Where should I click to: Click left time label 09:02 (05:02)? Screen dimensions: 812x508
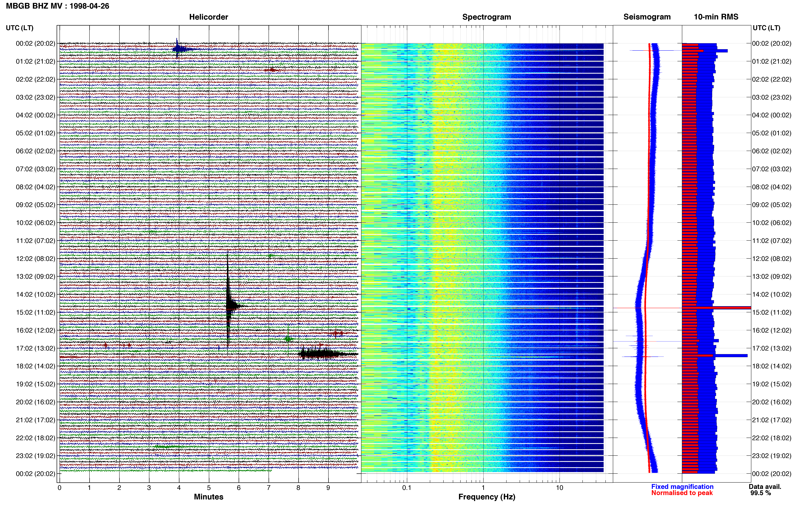[35, 205]
